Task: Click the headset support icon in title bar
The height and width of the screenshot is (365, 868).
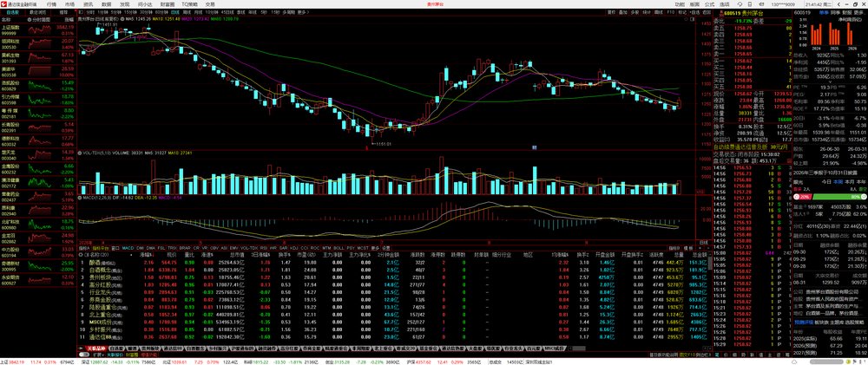Action: click(740, 3)
